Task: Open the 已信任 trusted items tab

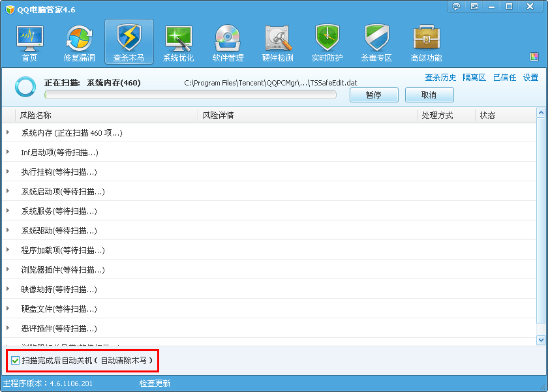Action: click(504, 77)
